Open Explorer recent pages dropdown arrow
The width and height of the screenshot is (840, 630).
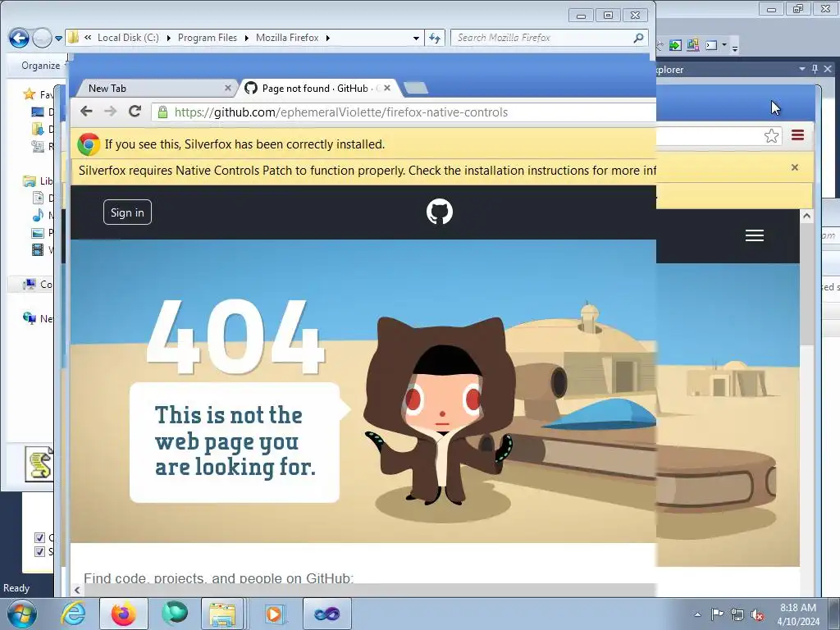pos(59,39)
